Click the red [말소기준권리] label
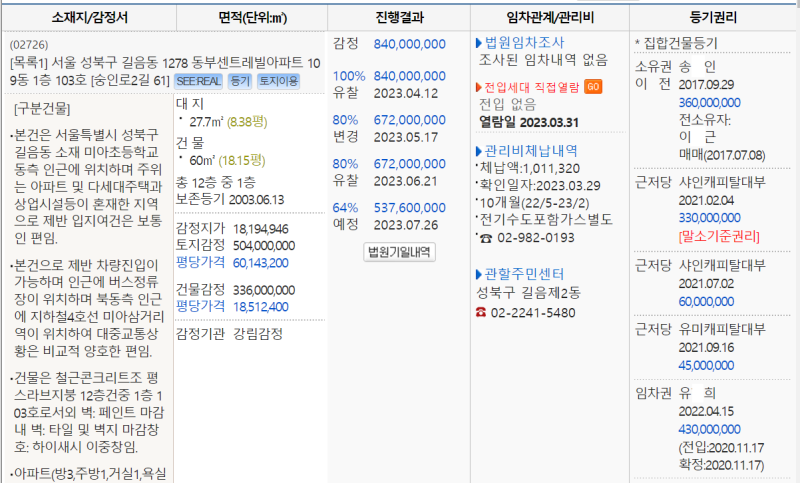800x483 pixels. tap(719, 237)
